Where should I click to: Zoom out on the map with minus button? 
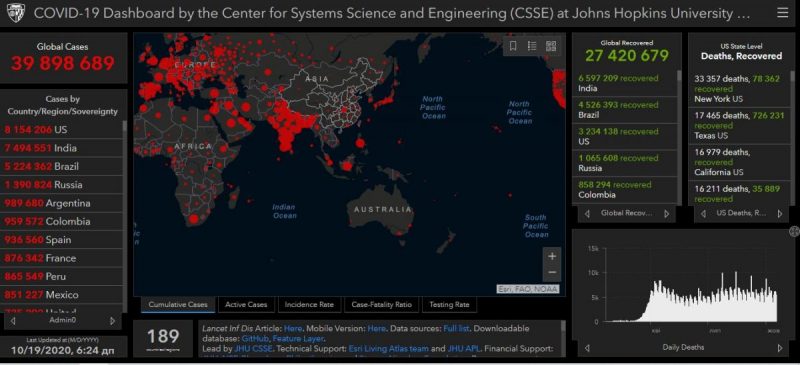pyautogui.click(x=552, y=273)
